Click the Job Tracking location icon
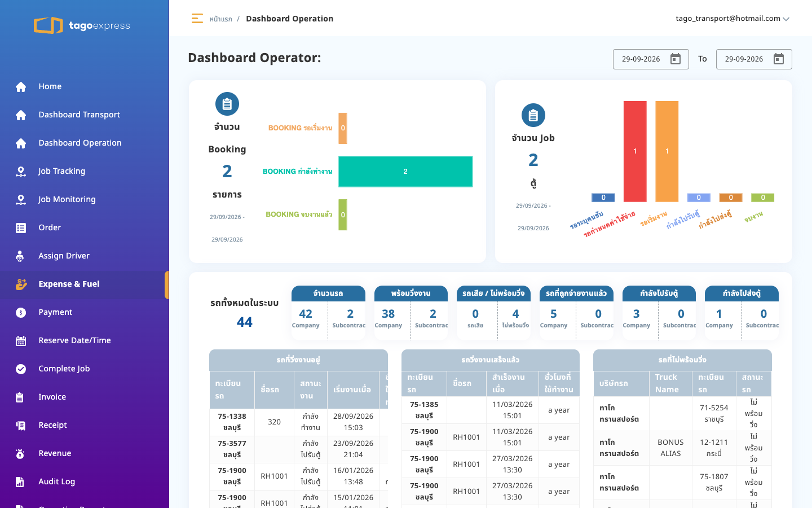This screenshot has height=508, width=812. [21, 171]
